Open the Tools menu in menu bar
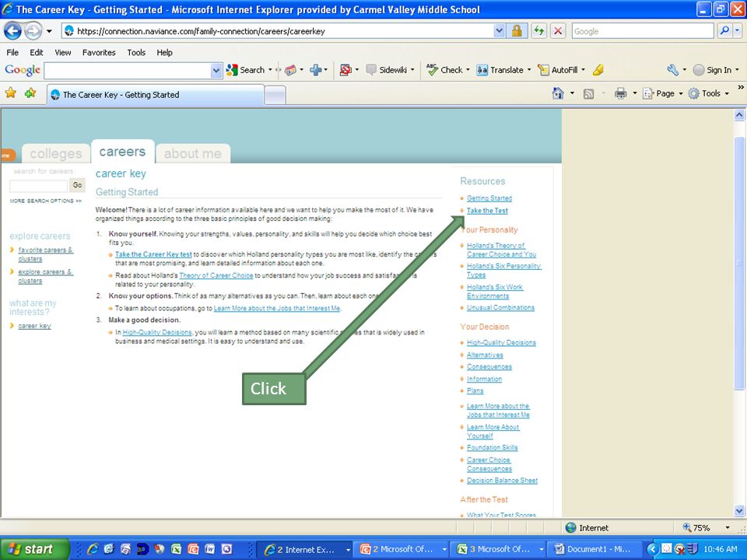 pos(136,52)
